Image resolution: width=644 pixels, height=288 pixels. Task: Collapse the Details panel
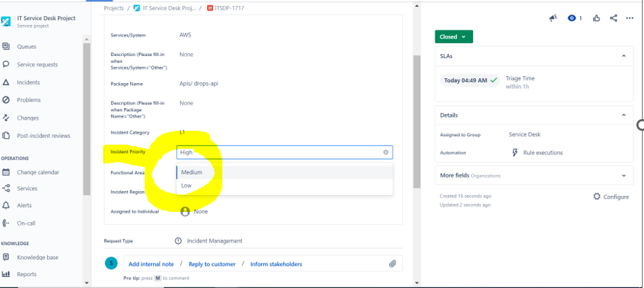(x=624, y=116)
